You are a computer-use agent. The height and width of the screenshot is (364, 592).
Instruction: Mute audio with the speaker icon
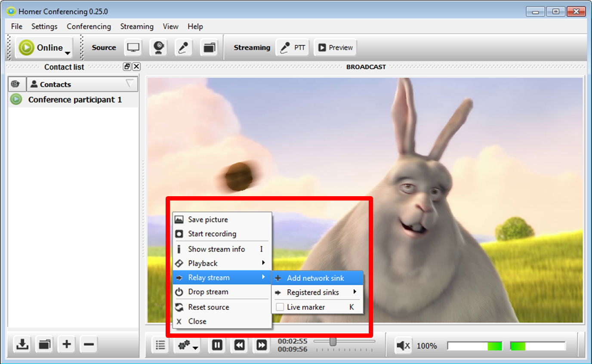click(403, 345)
